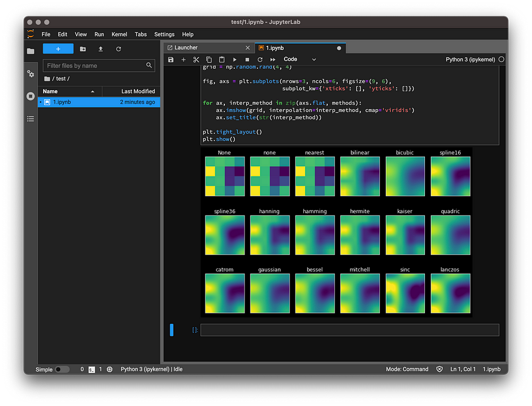Image resolution: width=532 pixels, height=406 pixels.
Task: Restart the kernel
Action: coord(260,60)
